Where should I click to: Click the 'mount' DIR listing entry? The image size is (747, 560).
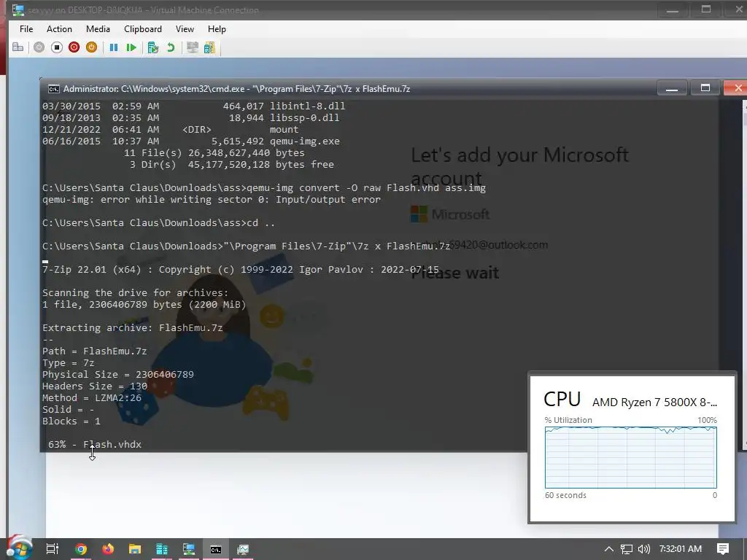[x=284, y=130]
